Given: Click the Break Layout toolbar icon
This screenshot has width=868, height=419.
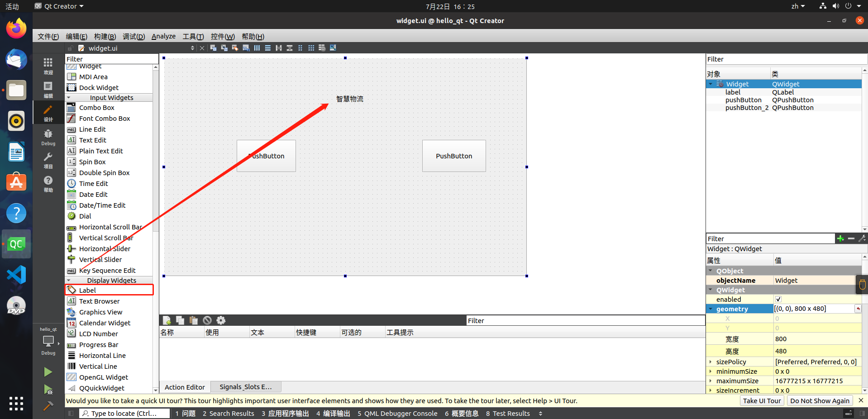Looking at the screenshot, I should (322, 48).
